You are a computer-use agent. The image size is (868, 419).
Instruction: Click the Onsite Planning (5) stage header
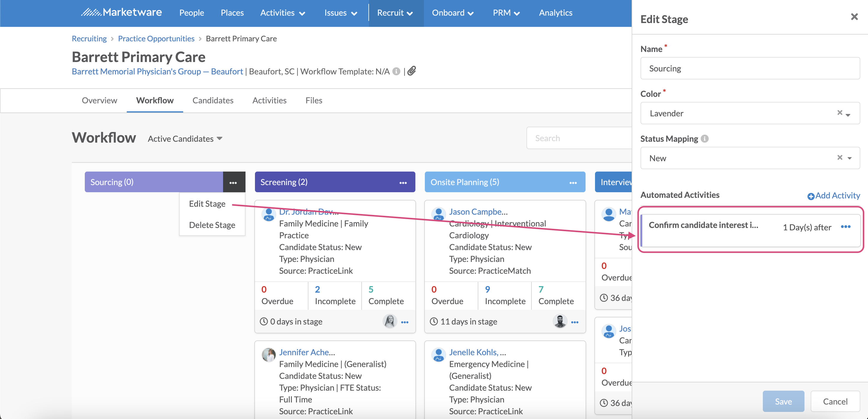[505, 182]
